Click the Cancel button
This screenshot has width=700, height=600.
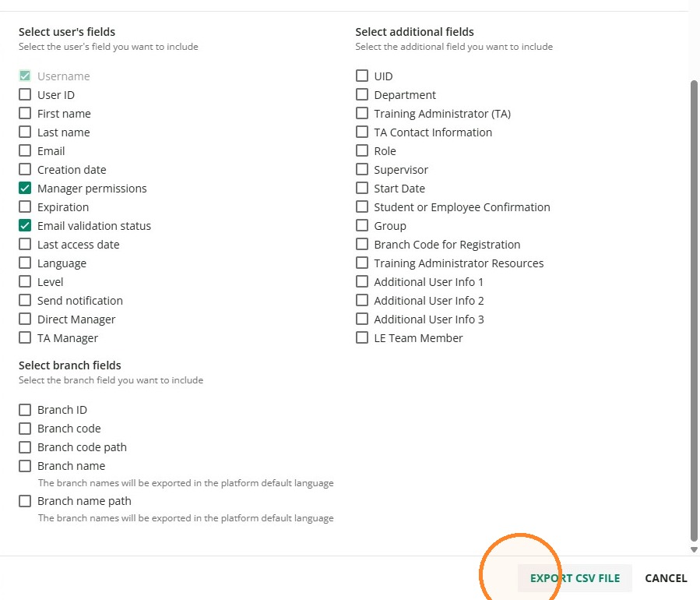pos(666,578)
